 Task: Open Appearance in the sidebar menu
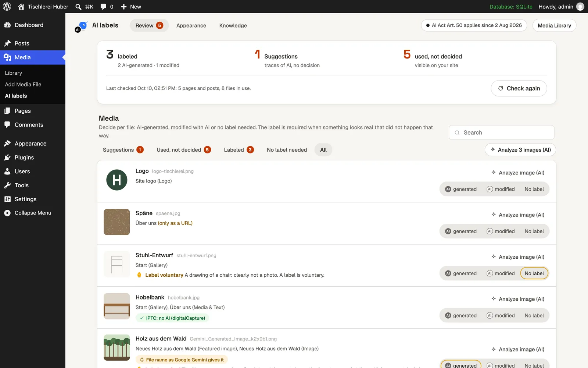33,144
